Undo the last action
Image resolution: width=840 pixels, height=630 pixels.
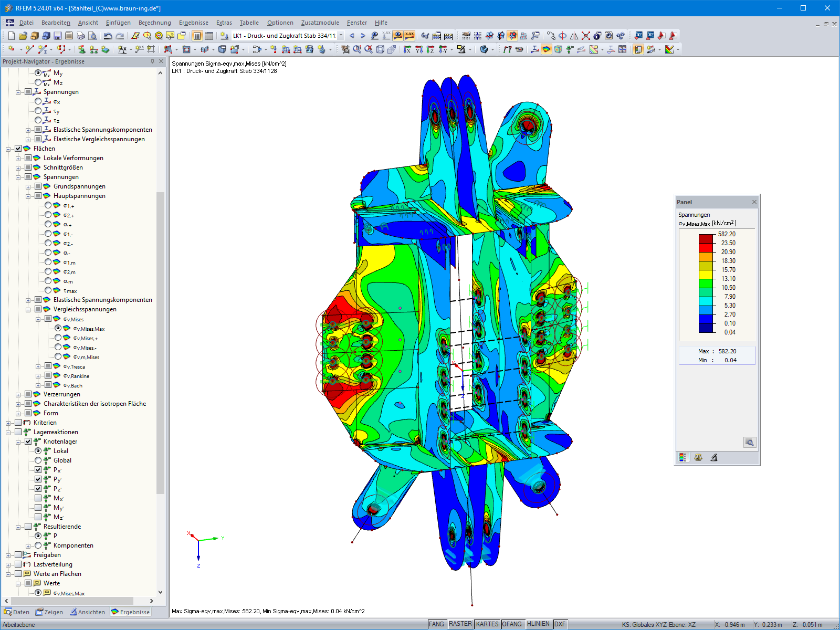108,35
